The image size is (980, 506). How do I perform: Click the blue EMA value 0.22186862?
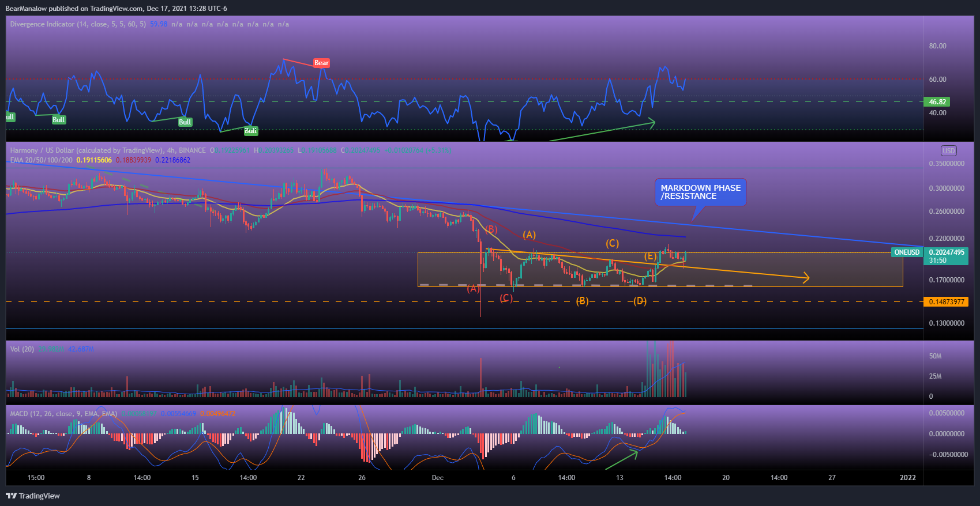[172, 160]
